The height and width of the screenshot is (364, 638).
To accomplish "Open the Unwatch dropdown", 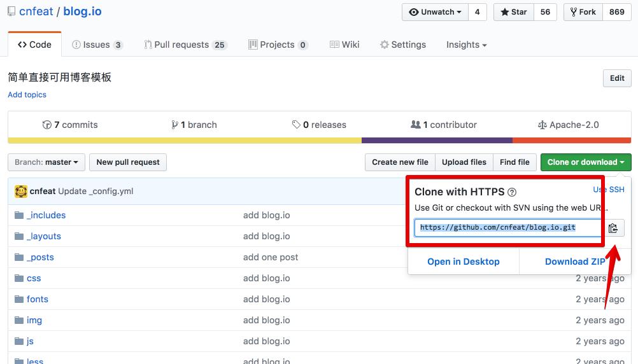I will tap(435, 12).
